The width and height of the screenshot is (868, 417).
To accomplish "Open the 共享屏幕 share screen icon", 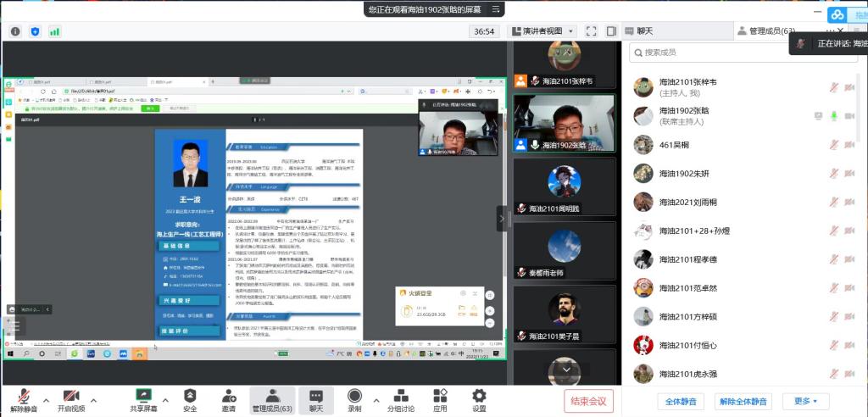I will (x=143, y=396).
